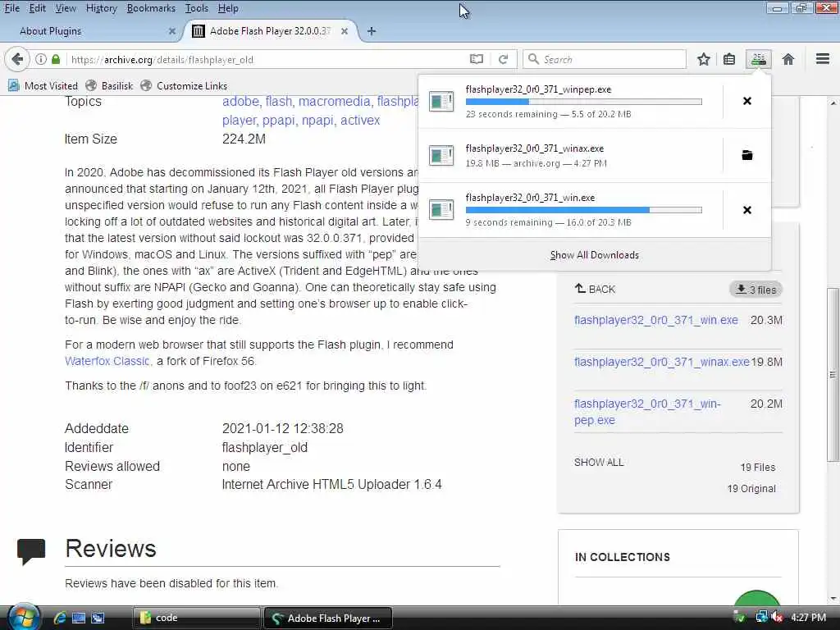Click the Adobe Flash Player taskbar button

click(328, 619)
